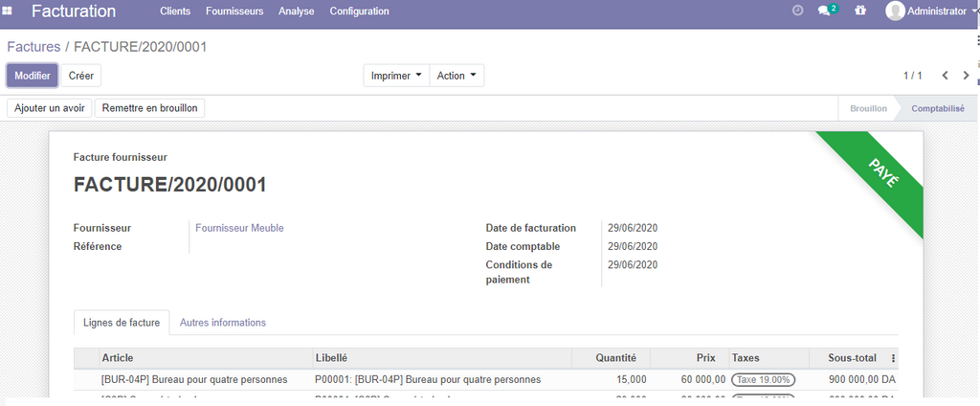Click the Modifier button
This screenshot has width=980, height=406.
click(x=33, y=76)
